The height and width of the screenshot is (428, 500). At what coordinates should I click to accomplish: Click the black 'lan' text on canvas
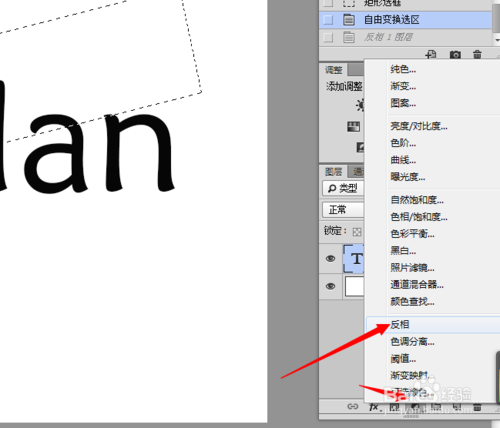pyautogui.click(x=87, y=138)
